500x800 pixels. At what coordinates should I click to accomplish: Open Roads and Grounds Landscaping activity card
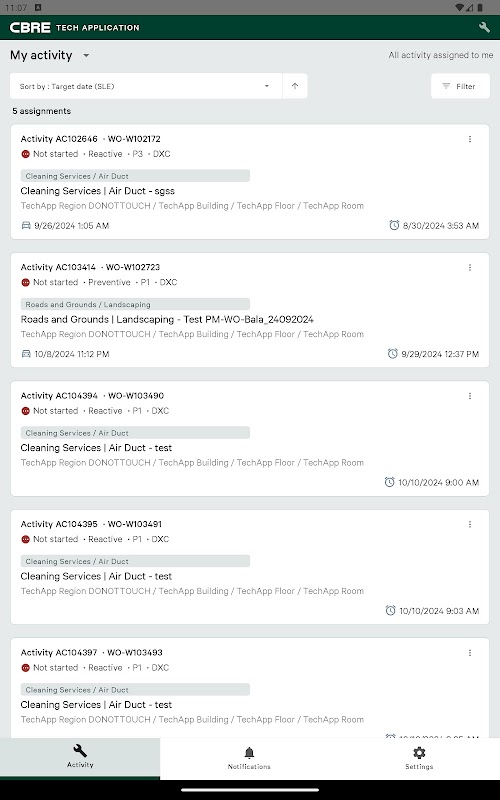[250, 310]
